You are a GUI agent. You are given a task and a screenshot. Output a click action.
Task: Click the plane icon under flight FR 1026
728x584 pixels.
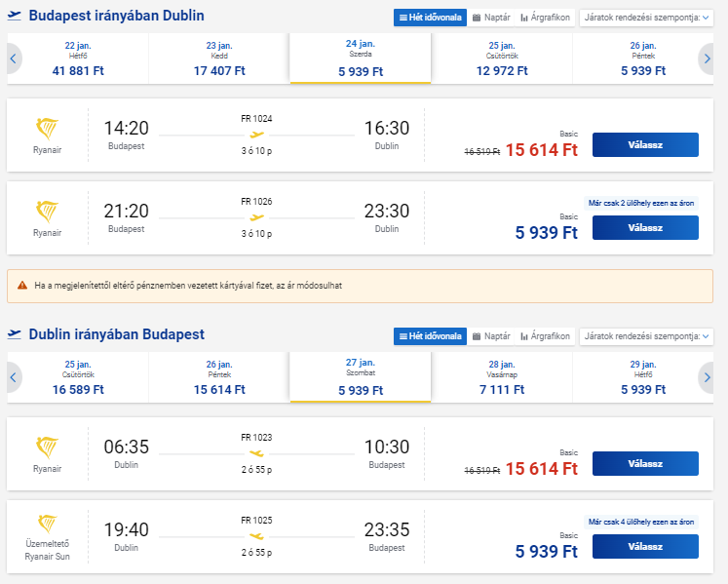(x=256, y=217)
